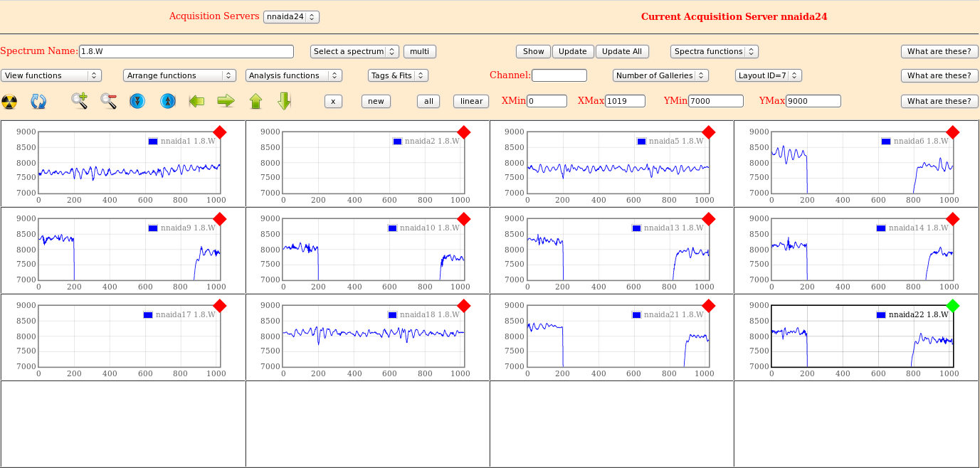Click the blue legend swatch for nnaida22

tap(882, 315)
